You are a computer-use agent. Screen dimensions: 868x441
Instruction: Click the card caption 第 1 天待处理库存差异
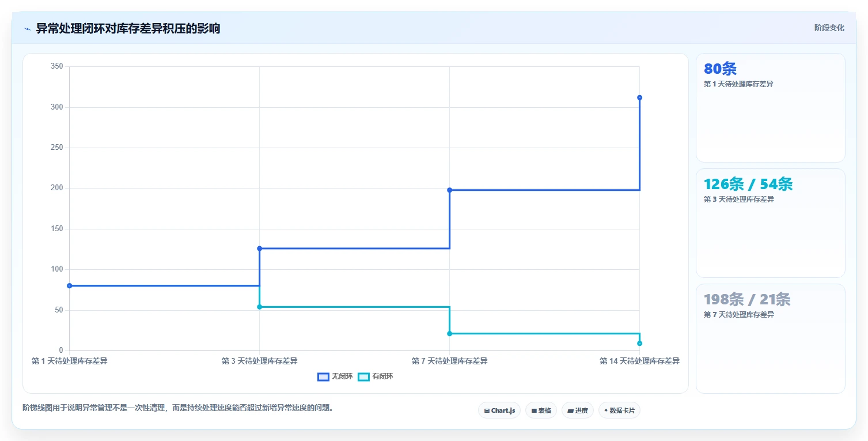tap(738, 84)
